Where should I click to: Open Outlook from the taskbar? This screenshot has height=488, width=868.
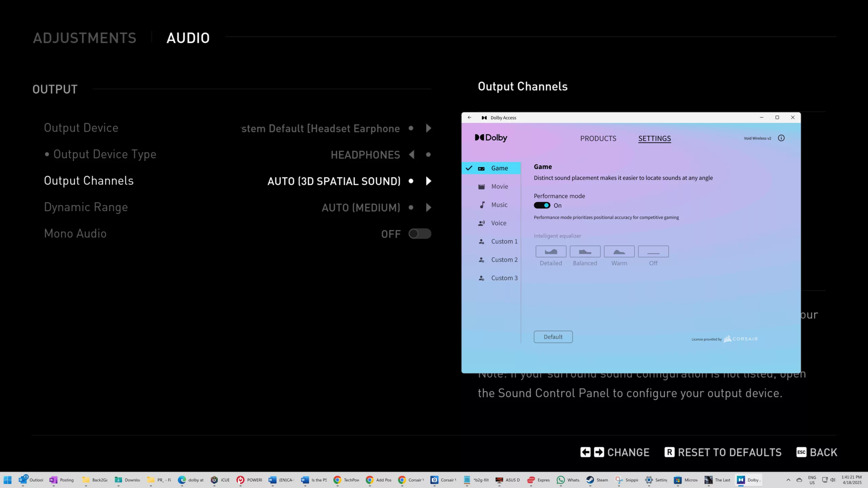(x=31, y=480)
